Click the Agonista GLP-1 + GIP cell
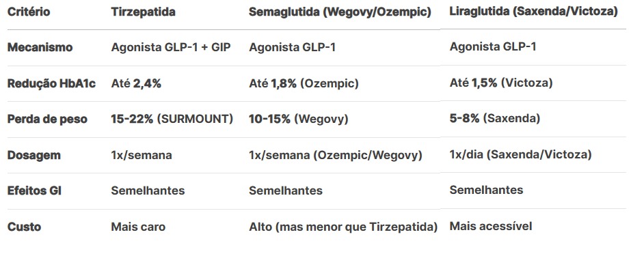Image resolution: width=644 pixels, height=254 pixels. [x=171, y=48]
